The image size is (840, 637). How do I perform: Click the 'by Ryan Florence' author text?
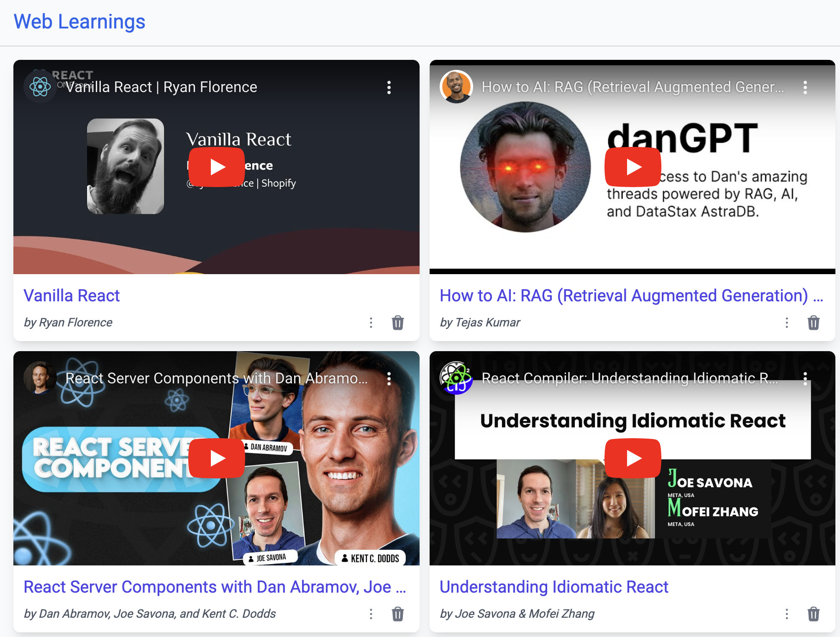pyautogui.click(x=68, y=322)
